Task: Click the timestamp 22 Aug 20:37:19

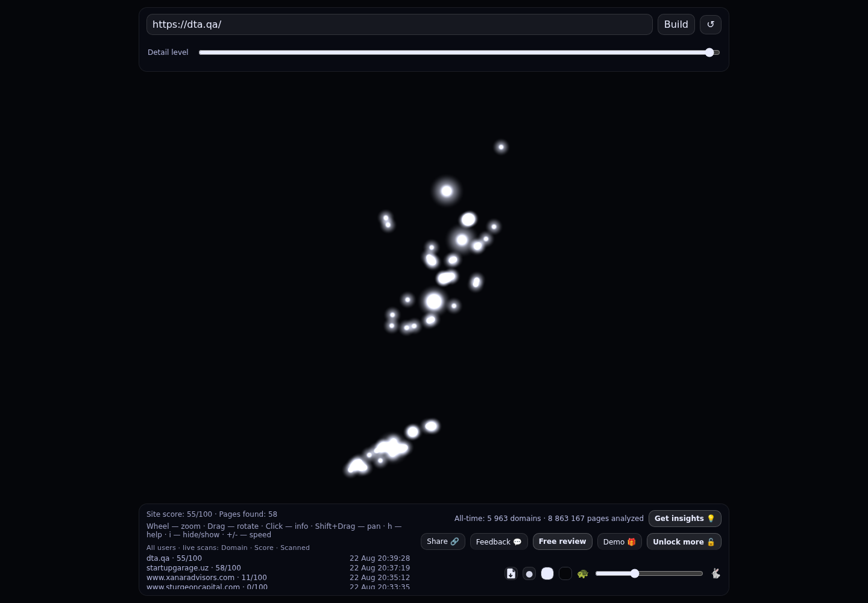Action: click(x=380, y=568)
